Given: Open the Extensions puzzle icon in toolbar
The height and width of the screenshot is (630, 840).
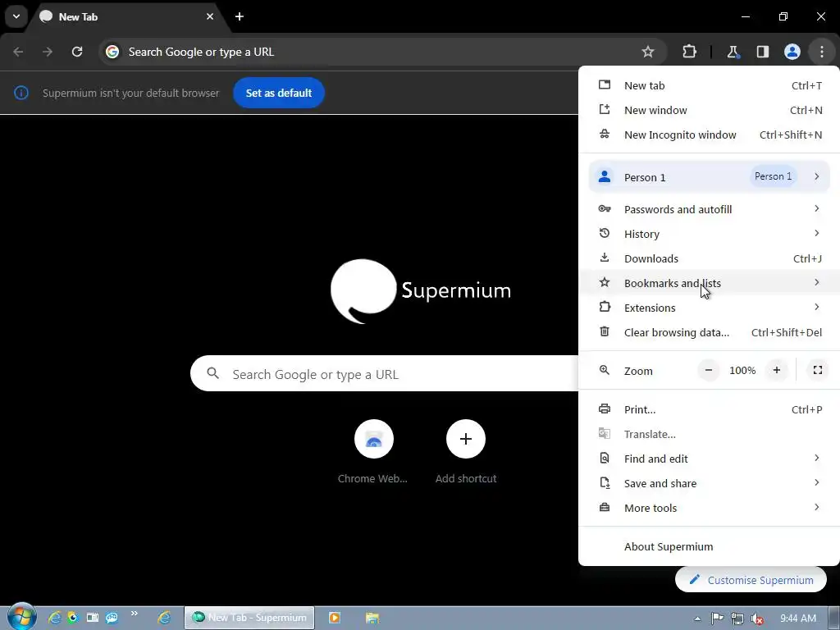Looking at the screenshot, I should click(689, 52).
